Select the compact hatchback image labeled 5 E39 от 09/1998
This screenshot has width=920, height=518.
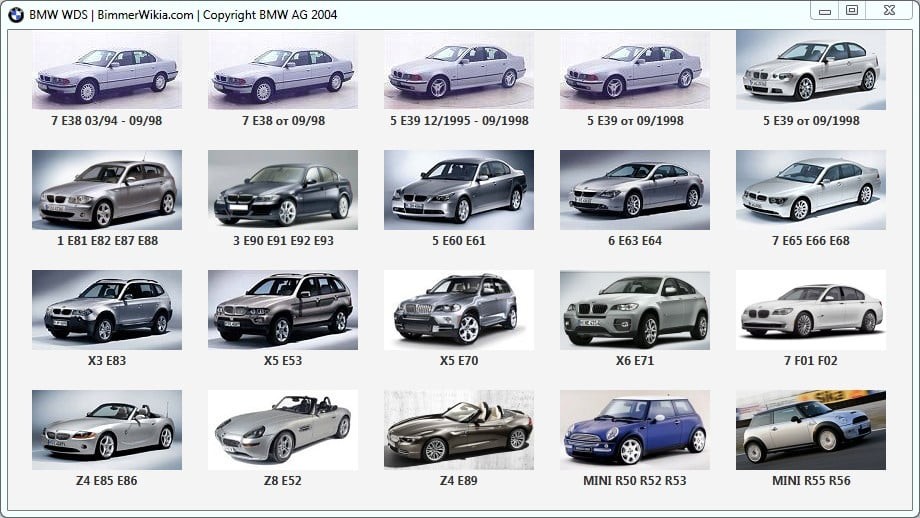pyautogui.click(x=811, y=70)
